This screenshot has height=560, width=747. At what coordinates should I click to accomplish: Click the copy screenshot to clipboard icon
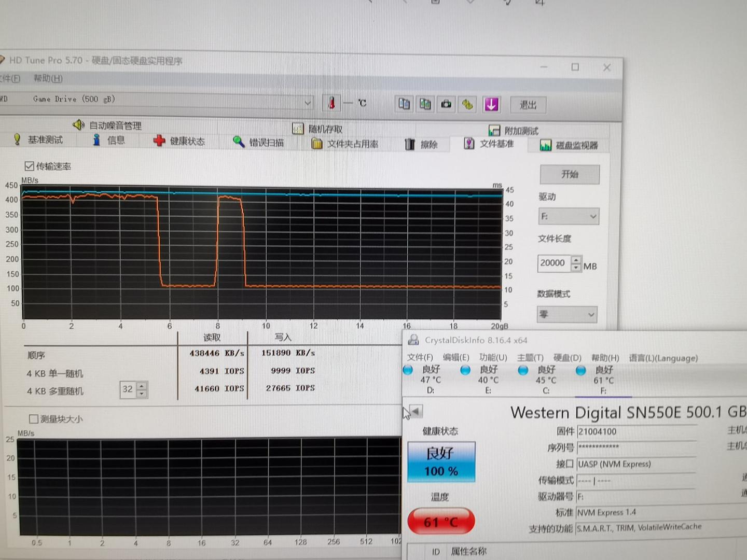[425, 104]
